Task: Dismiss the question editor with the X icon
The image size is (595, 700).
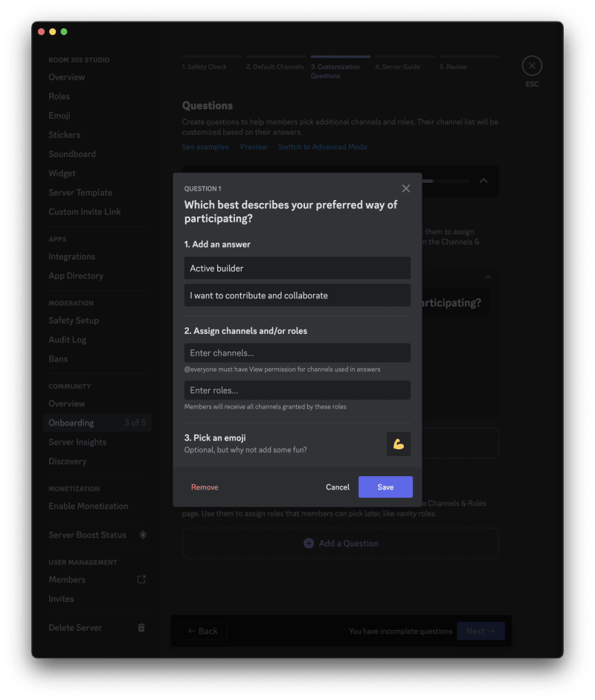Action: (406, 188)
